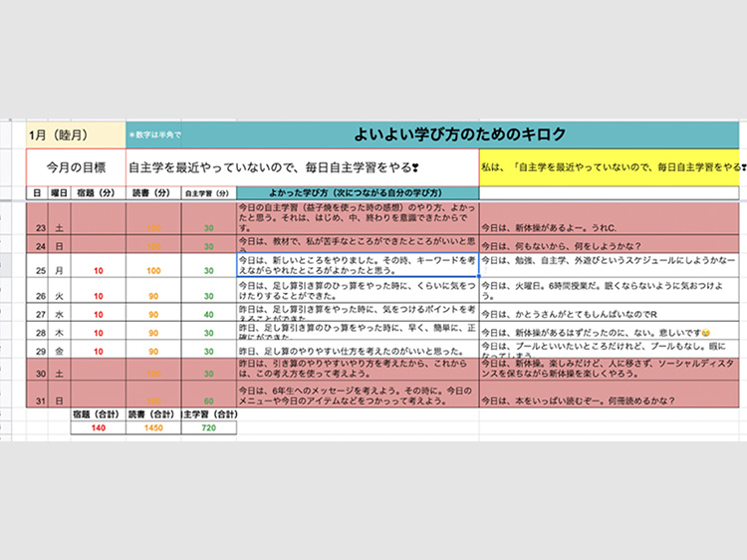Click the 自主学習（分） column header
Image resolution: width=747 pixels, height=560 pixels.
pos(209,193)
